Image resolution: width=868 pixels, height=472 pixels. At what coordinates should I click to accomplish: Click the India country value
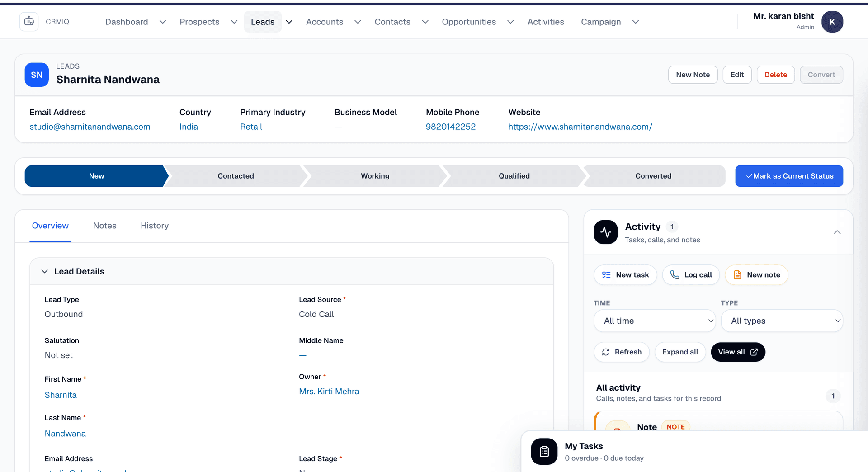[189, 127]
